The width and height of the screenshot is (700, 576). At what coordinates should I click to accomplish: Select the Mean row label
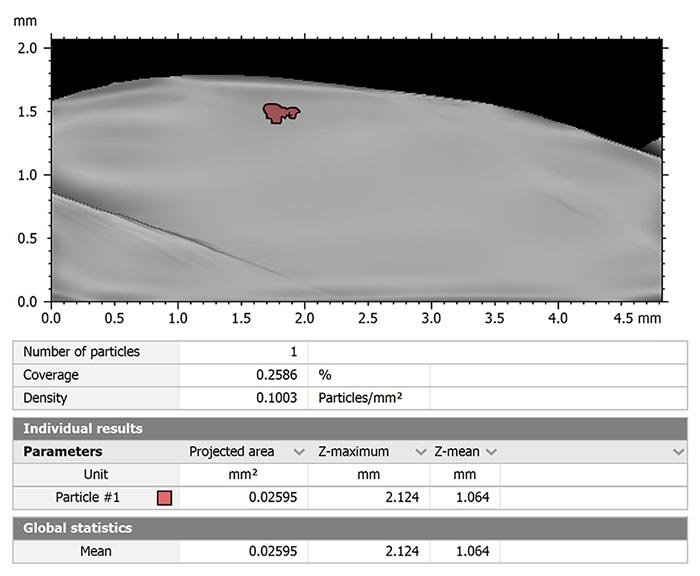96,551
